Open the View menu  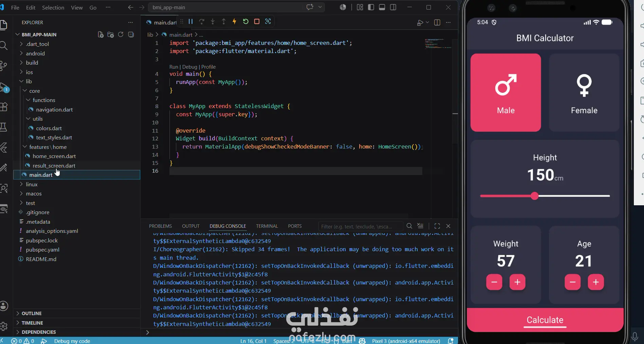(x=77, y=7)
